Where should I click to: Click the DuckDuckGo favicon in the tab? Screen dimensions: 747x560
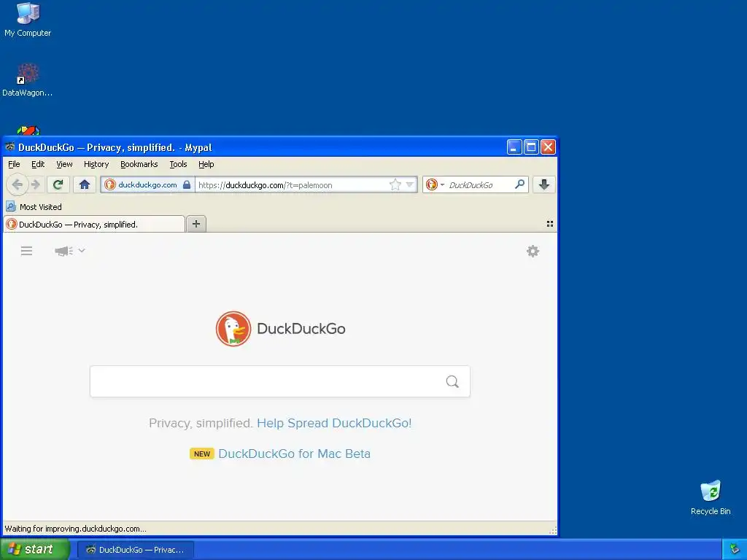point(12,225)
